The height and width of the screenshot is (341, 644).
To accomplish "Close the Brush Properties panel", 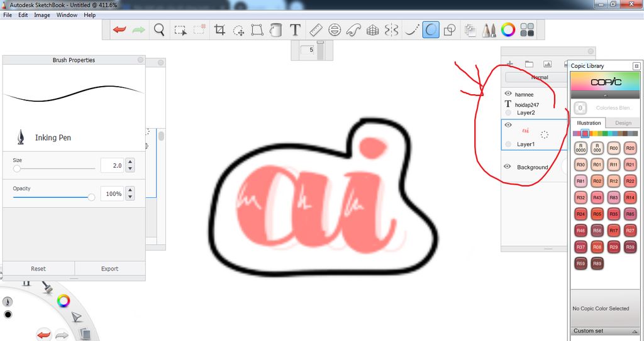I will pos(140,60).
